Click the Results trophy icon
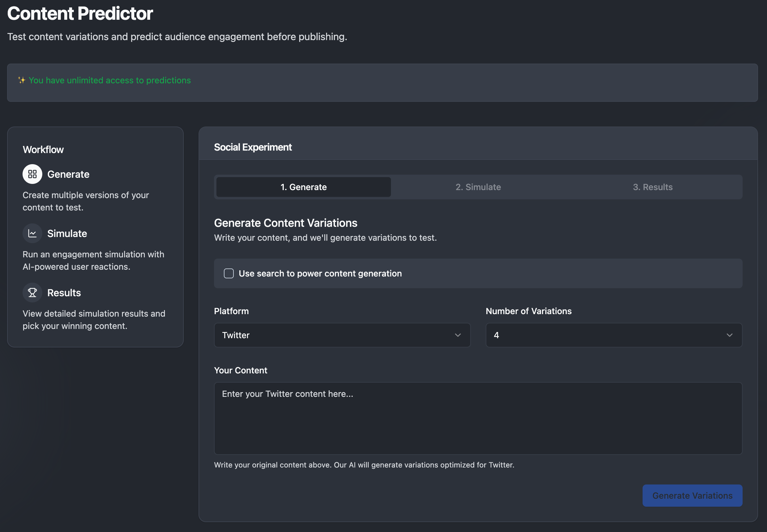This screenshot has width=767, height=532. [32, 292]
